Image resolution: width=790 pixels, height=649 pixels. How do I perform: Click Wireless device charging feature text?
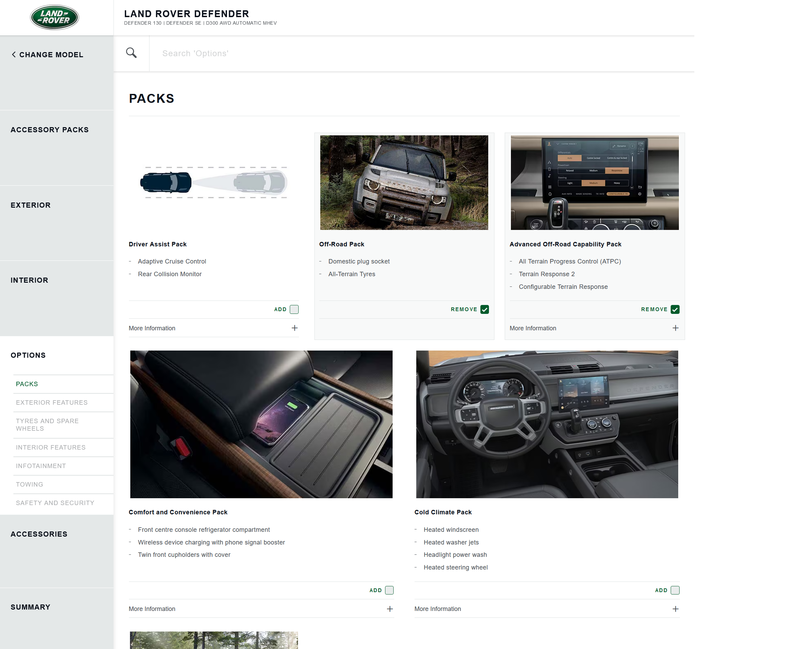point(211,542)
